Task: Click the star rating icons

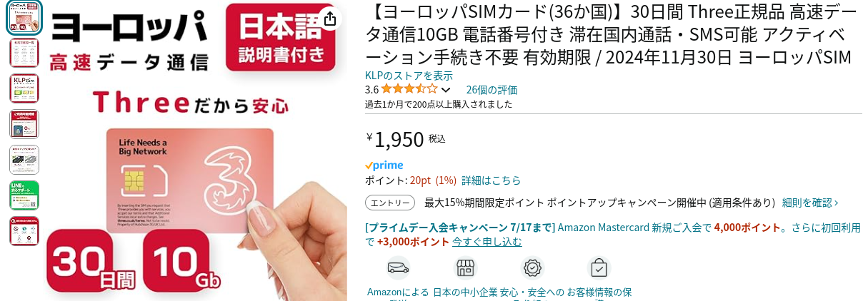Action: [409, 89]
